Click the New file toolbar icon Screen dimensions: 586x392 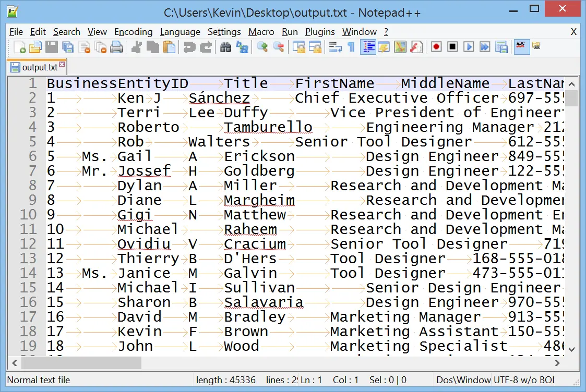point(19,47)
